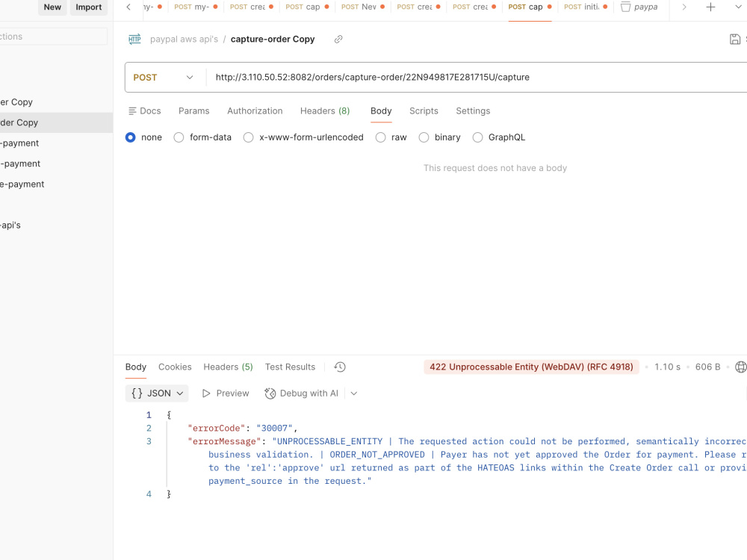
Task: Click the network globe icon
Action: (x=741, y=367)
